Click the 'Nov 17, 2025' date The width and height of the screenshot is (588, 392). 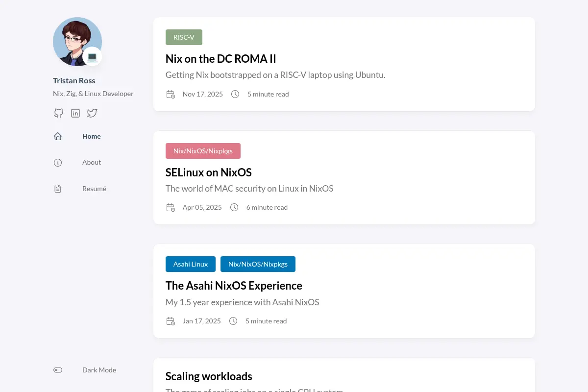tap(203, 94)
